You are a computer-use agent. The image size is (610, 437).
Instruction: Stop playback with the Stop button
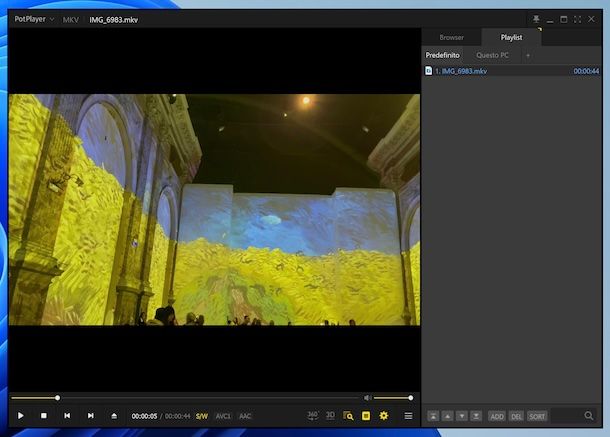(44, 416)
